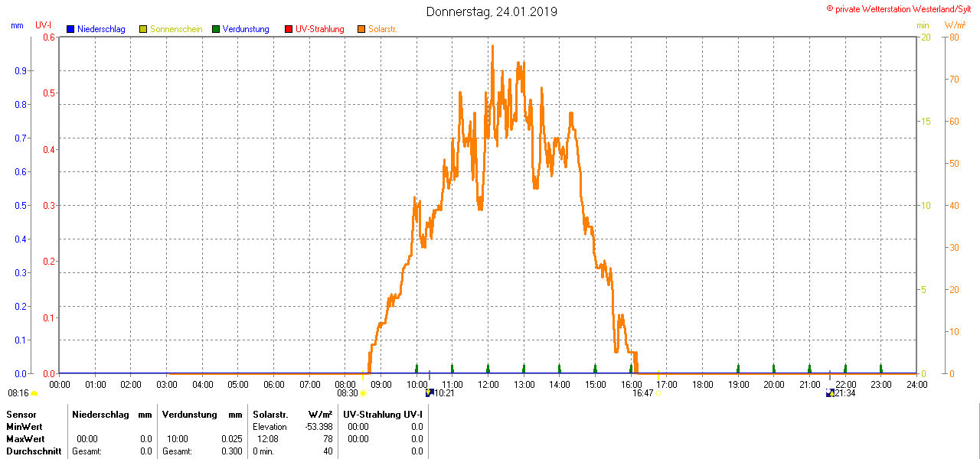Screen dimensions: 980x459
Task: Click the yellow Sonnenschein legend square
Action: tap(143, 29)
